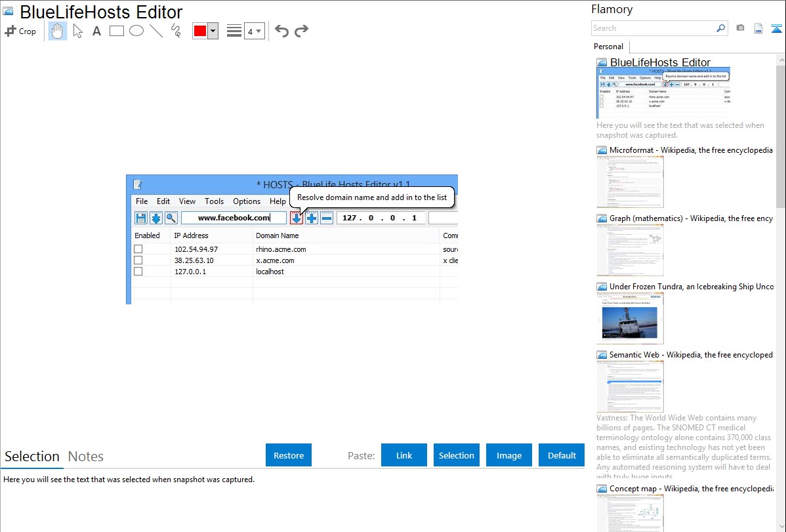The height and width of the screenshot is (532, 786).
Task: Open the drawing color dropdown arrow
Action: [213, 31]
